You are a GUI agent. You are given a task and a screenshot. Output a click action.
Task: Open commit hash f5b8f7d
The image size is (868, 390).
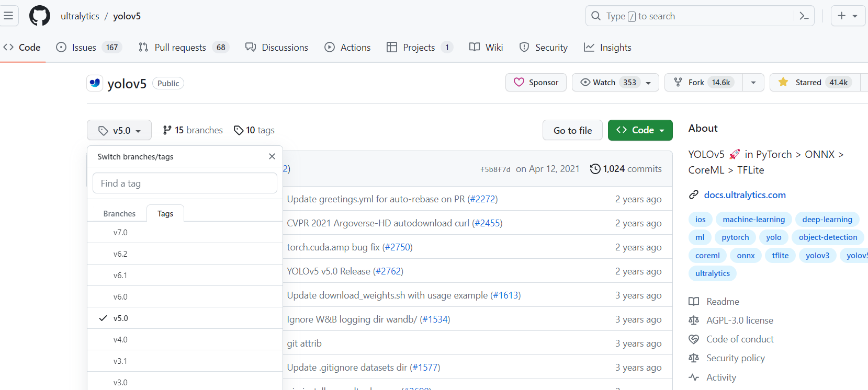(495, 169)
